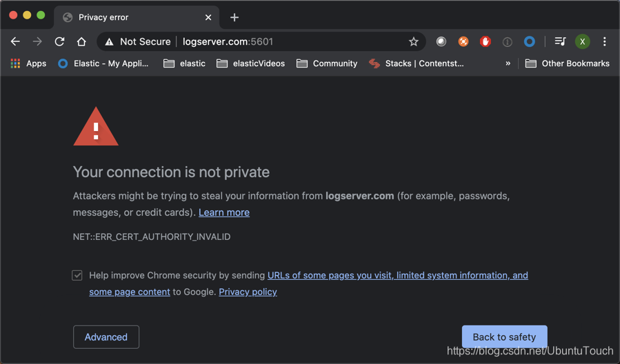
Task: Bookmark this page with the star icon
Action: (x=414, y=41)
